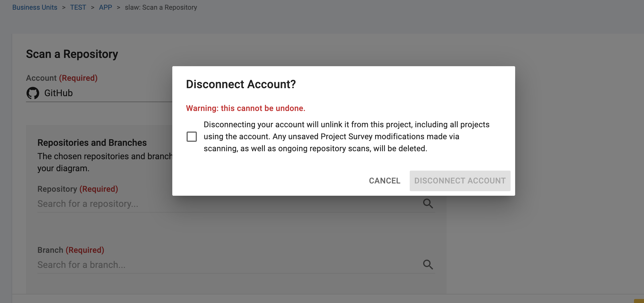
Task: Open the APP breadcrumb link
Action: pos(105,7)
